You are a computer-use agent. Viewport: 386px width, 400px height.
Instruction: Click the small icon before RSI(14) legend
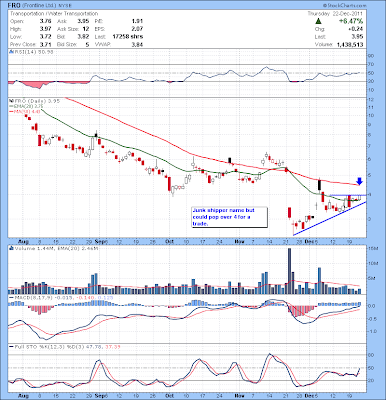pyautogui.click(x=11, y=52)
